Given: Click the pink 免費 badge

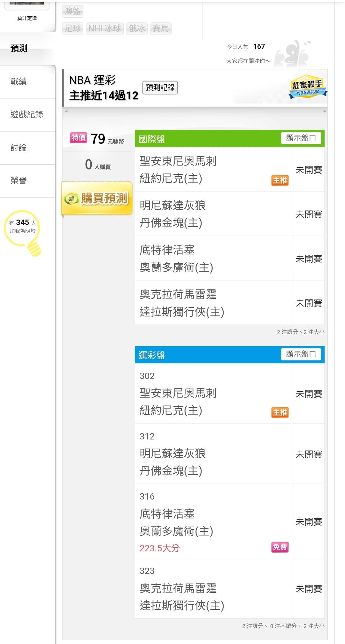Looking at the screenshot, I should (x=280, y=547).
